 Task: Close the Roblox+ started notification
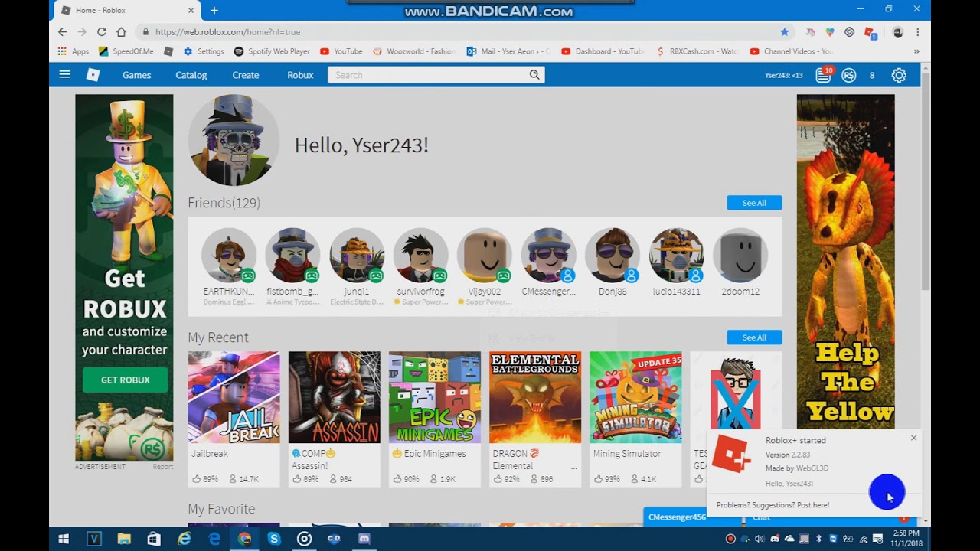tap(913, 438)
